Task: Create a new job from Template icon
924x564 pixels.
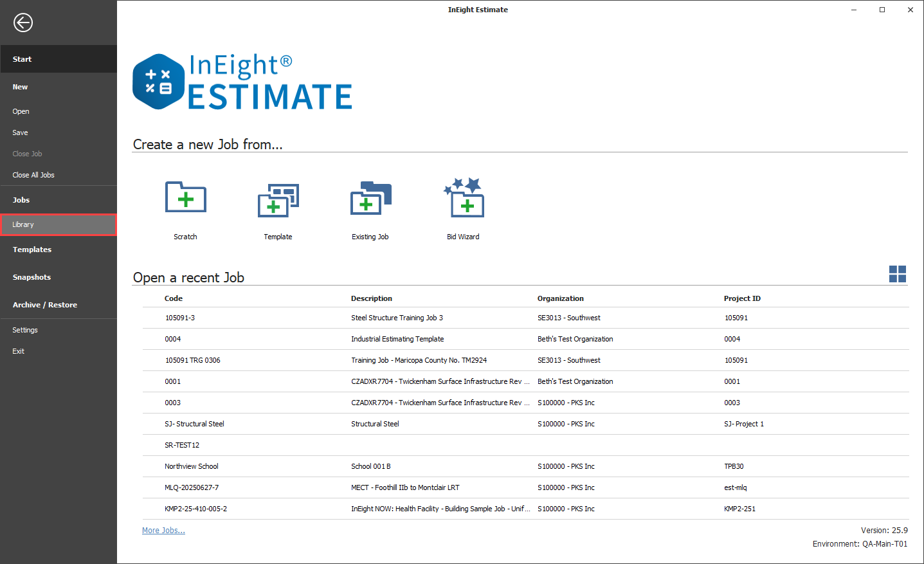Action: pyautogui.click(x=278, y=199)
